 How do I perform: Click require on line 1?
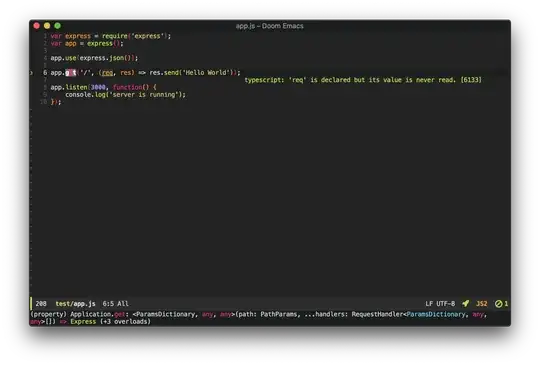115,36
